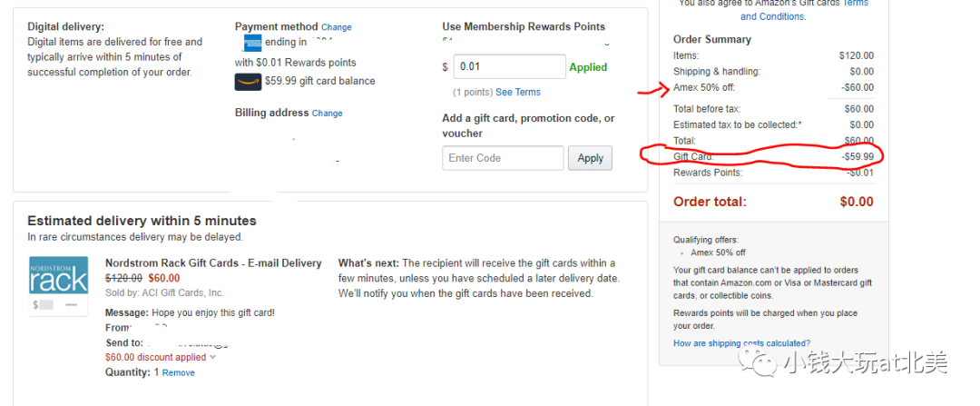Remove the Nordstrom Rack gift card item
Image resolution: width=980 pixels, height=406 pixels.
click(178, 372)
